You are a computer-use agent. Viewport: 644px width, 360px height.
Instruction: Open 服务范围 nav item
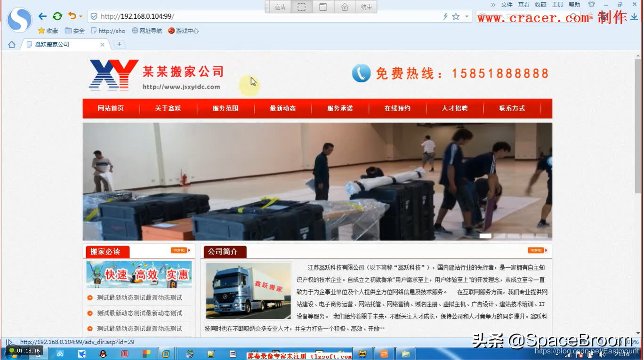coord(225,108)
